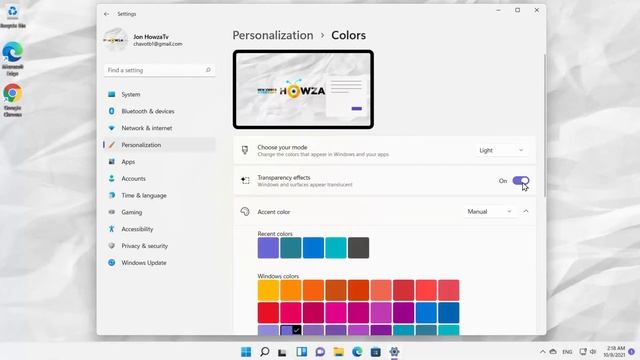Select the yellow Windows color swatch

pos(268,290)
